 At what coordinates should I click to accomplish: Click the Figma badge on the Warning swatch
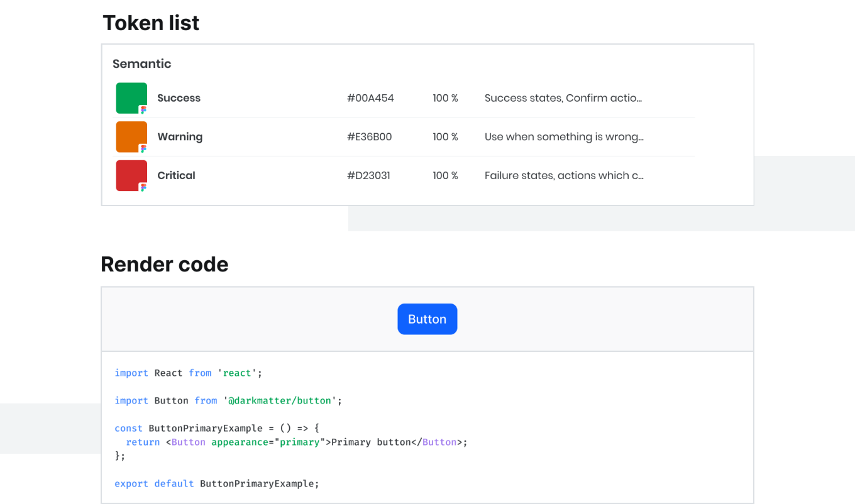144,150
